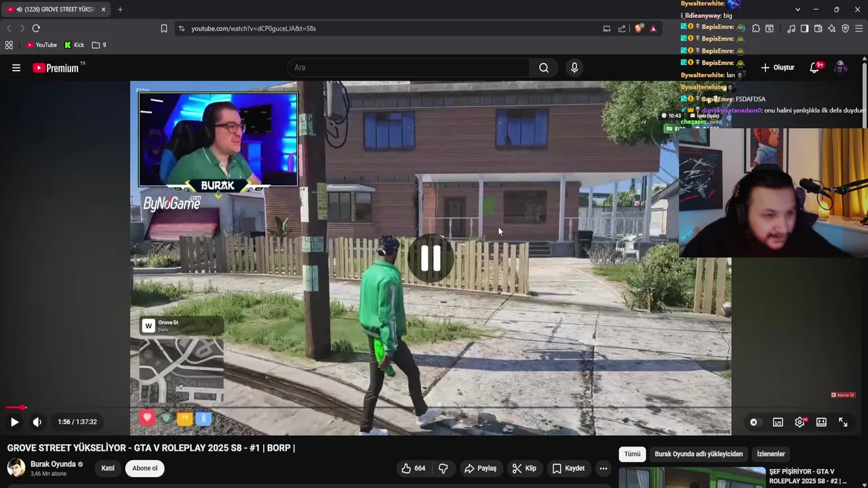
Task: Enter fullscreen mode
Action: click(x=843, y=422)
